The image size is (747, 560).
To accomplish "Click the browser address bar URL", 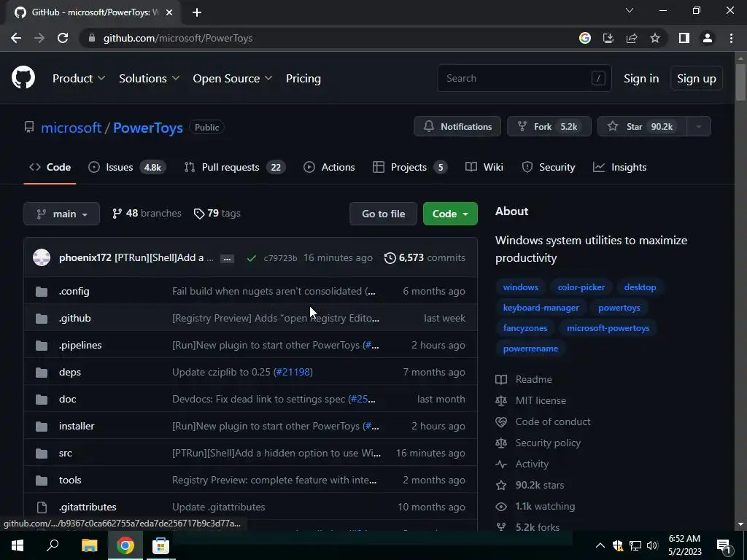I will coord(178,38).
